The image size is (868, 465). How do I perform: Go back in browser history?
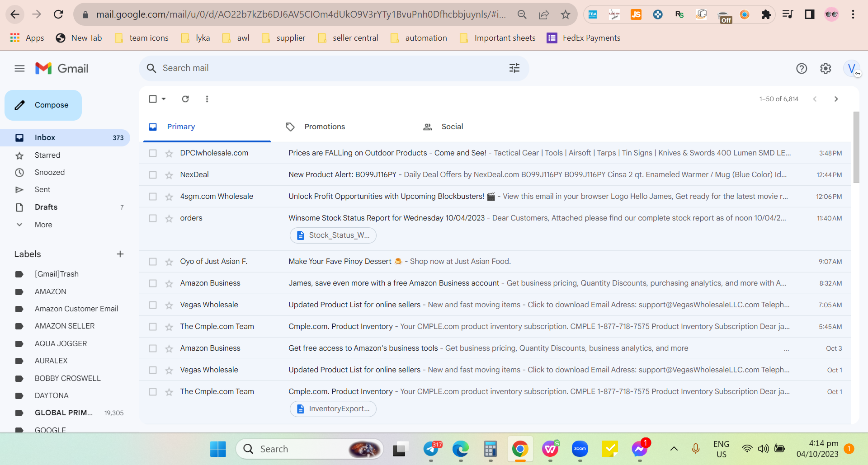pyautogui.click(x=15, y=14)
